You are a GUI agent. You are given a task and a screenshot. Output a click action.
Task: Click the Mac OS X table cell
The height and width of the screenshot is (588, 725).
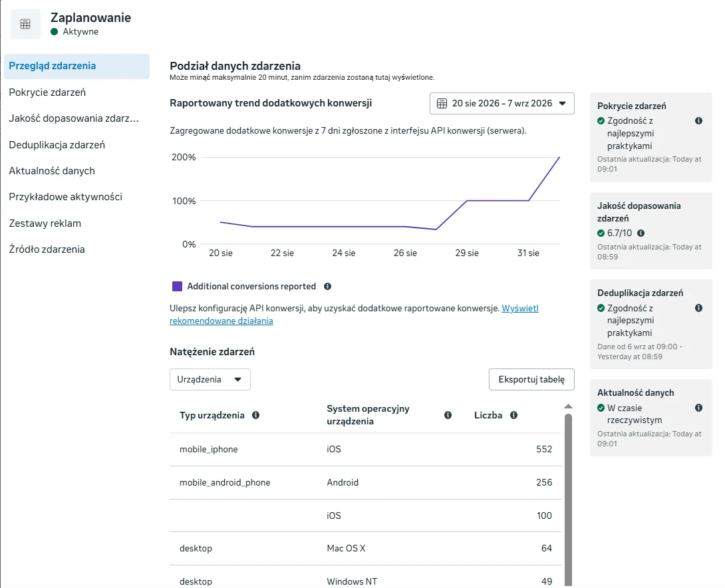tap(346, 548)
